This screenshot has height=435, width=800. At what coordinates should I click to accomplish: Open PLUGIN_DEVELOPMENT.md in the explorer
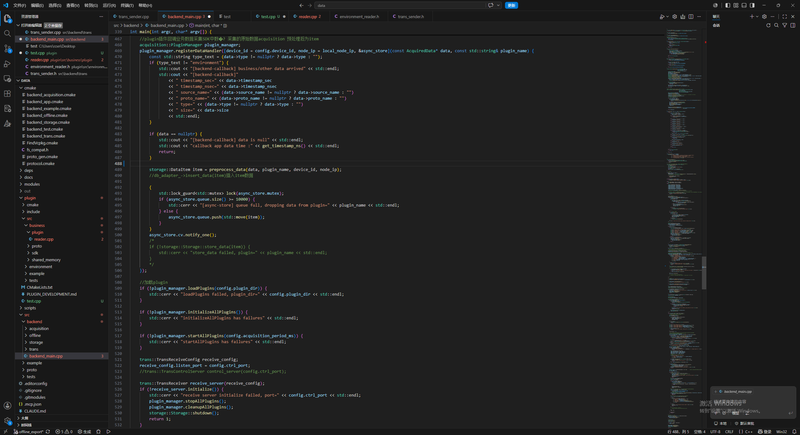pos(51,294)
